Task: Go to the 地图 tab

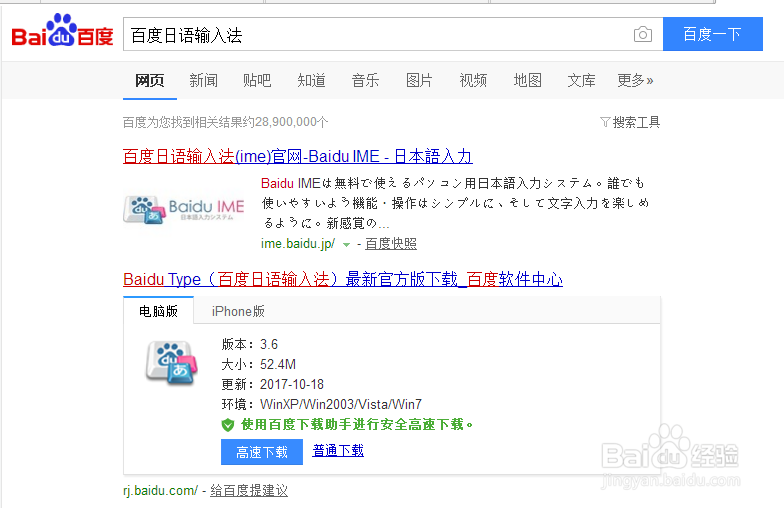Action: [528, 80]
